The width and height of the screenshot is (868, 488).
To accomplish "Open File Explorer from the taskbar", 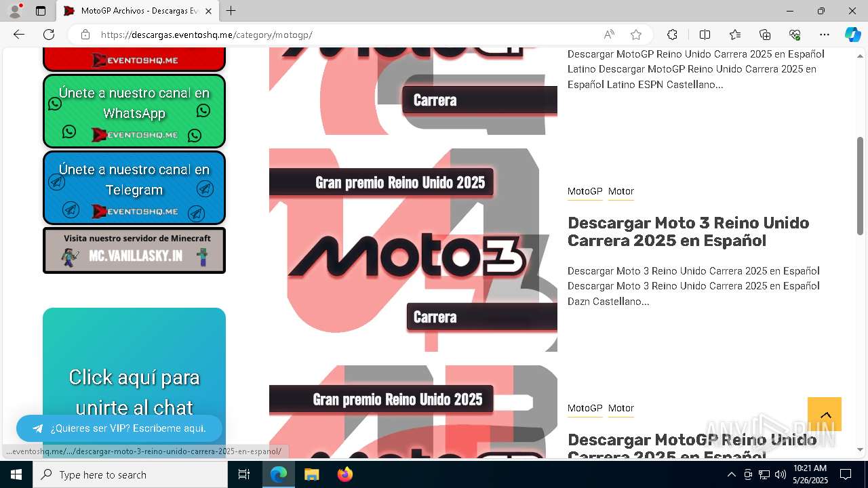I will coord(311,474).
